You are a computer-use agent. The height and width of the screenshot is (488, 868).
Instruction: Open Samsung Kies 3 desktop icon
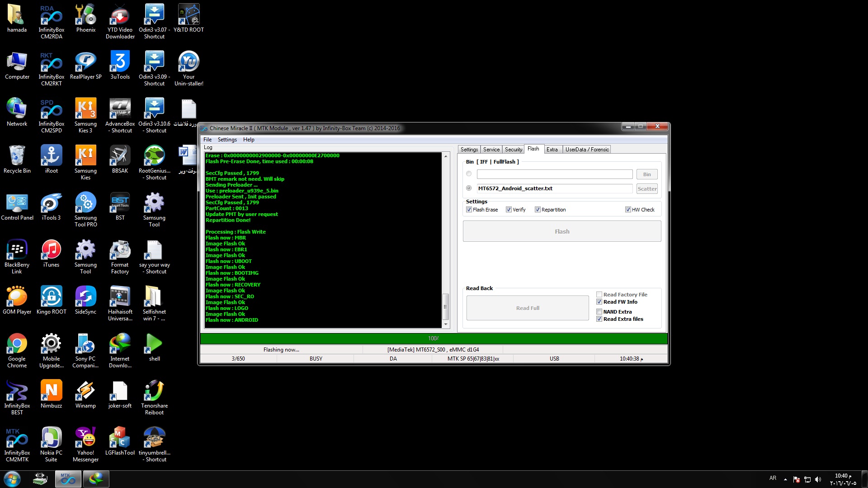click(85, 116)
